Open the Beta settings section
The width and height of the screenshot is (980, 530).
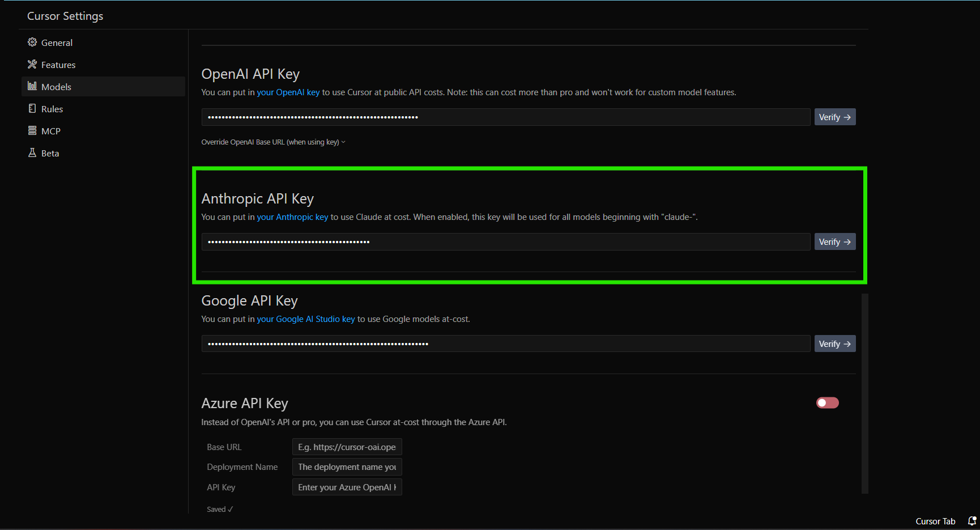[104, 153]
